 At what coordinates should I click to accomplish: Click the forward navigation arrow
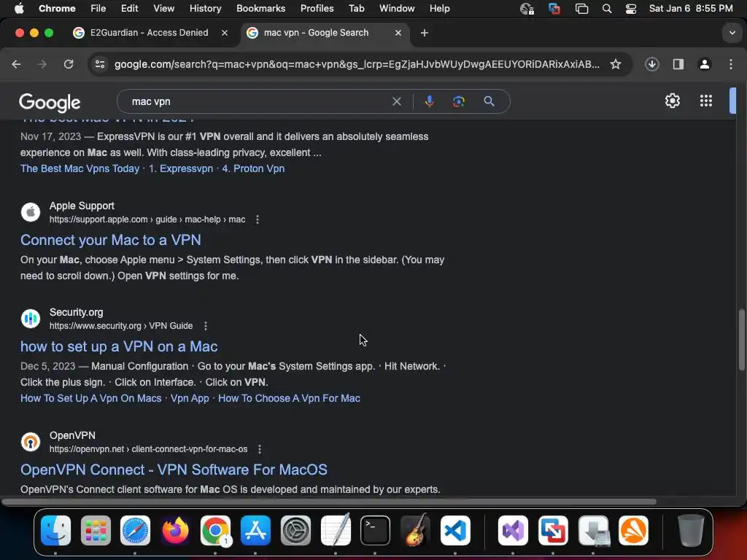pos(42,64)
